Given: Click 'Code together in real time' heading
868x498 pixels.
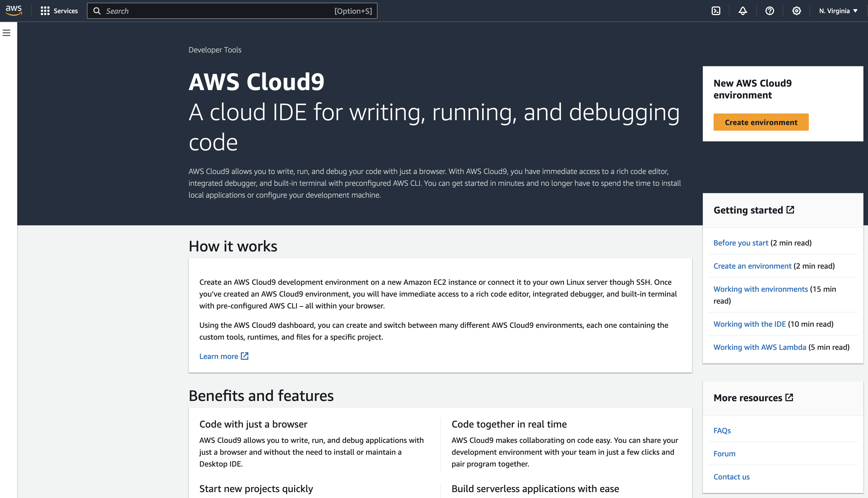Looking at the screenshot, I should click(509, 424).
